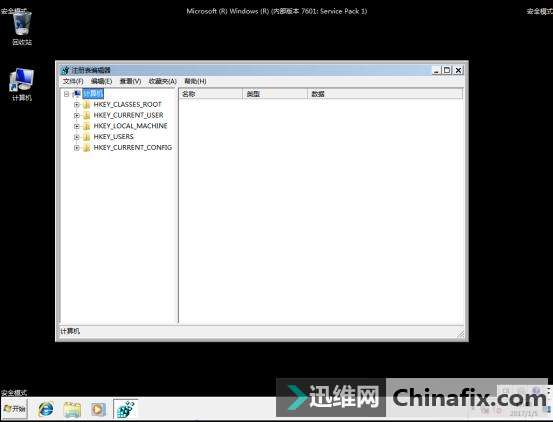Open the File (F) menu
This screenshot has width=553, height=422.
[73, 81]
